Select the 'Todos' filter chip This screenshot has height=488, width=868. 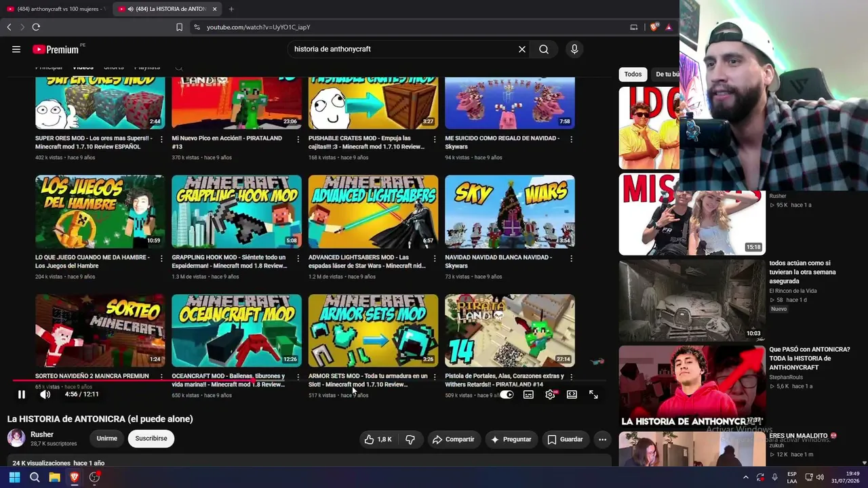coord(633,74)
